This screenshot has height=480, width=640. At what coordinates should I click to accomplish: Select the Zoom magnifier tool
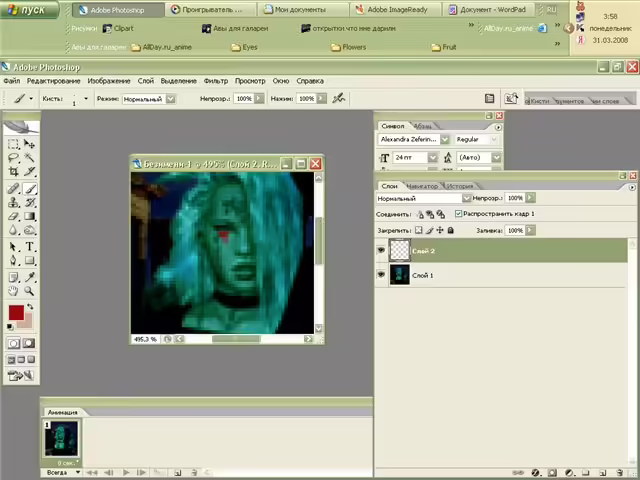click(29, 291)
